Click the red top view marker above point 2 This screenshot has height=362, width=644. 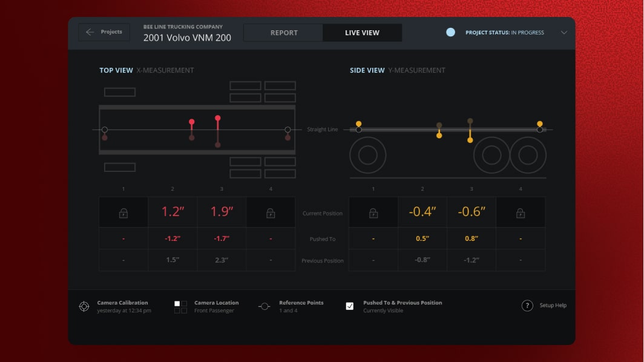click(x=192, y=122)
